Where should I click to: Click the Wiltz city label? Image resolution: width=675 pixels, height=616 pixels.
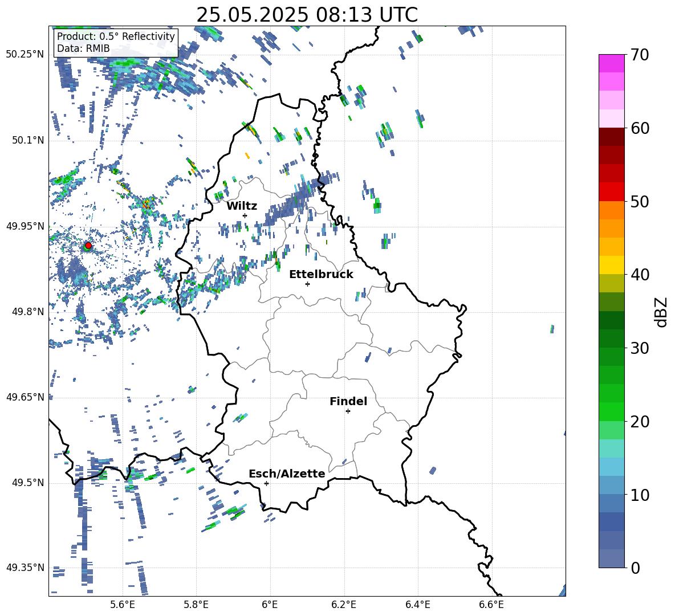[242, 206]
